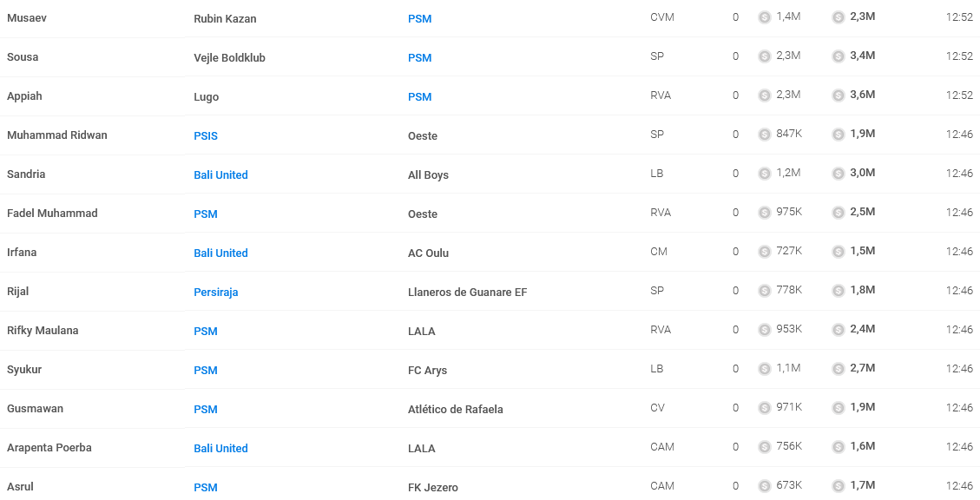Click the coin icon beside 847K for Muhammad Ridwan
980x500 pixels.
click(x=764, y=135)
